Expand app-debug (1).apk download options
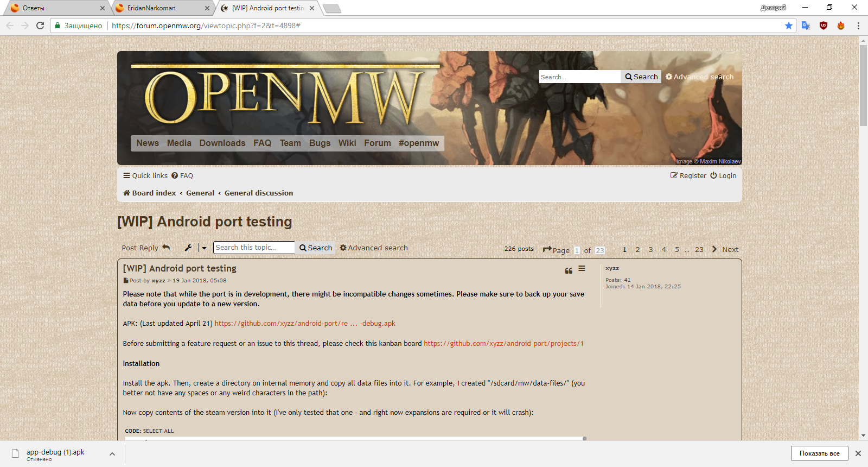This screenshot has height=467, width=868. 112,454
